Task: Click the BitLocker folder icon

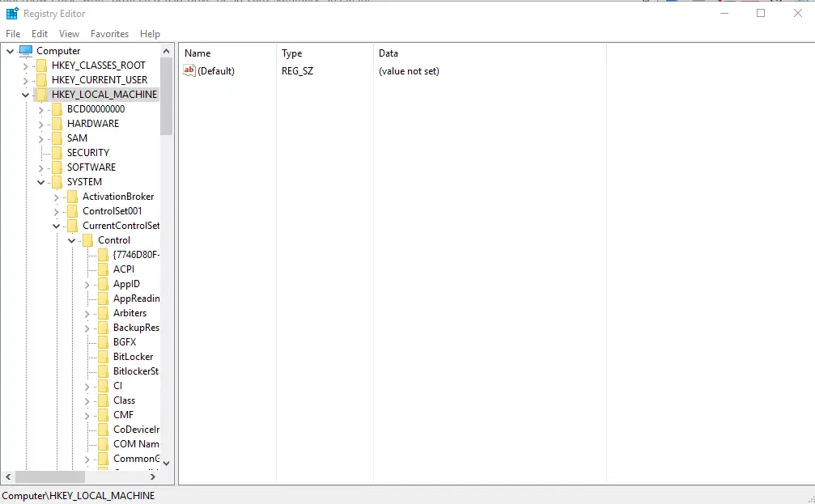Action: coord(104,357)
